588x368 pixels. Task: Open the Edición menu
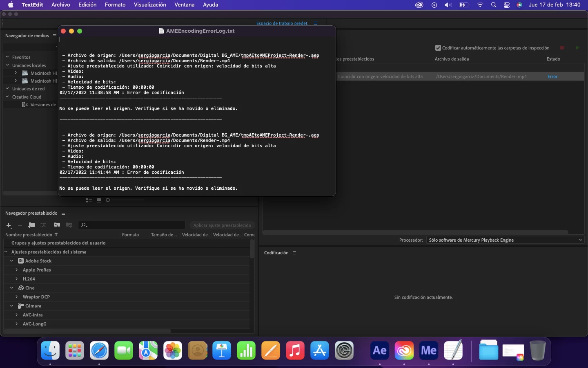tap(87, 5)
